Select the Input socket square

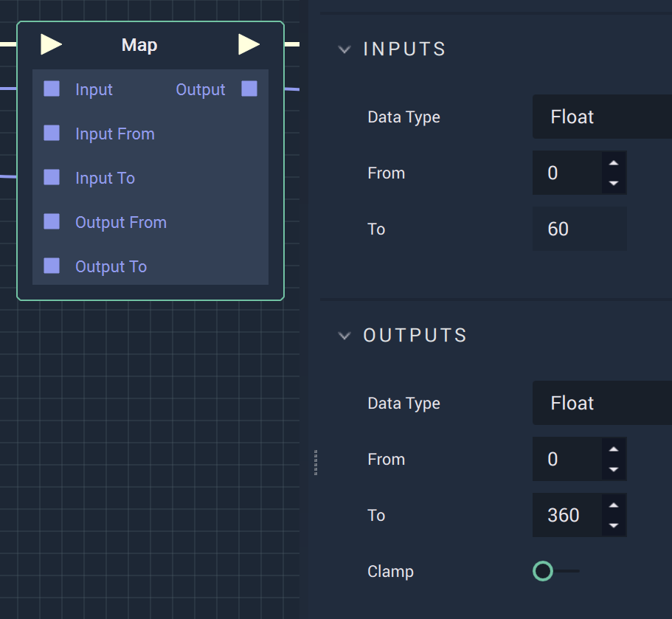click(52, 89)
